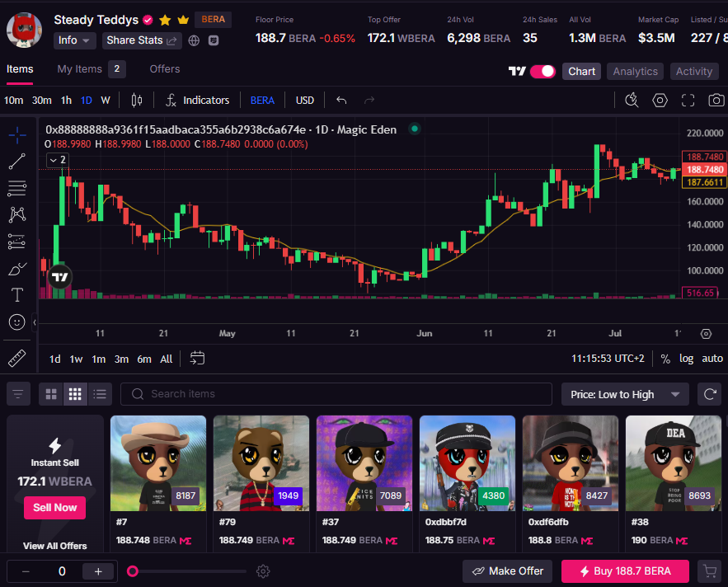The height and width of the screenshot is (587, 728).
Task: Open Price: Low to High sort dropdown
Action: [x=625, y=394]
